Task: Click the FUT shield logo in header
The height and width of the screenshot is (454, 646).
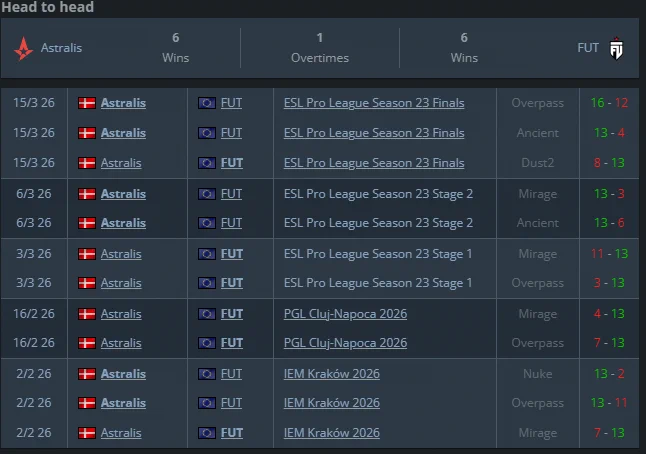Action: 616,49
